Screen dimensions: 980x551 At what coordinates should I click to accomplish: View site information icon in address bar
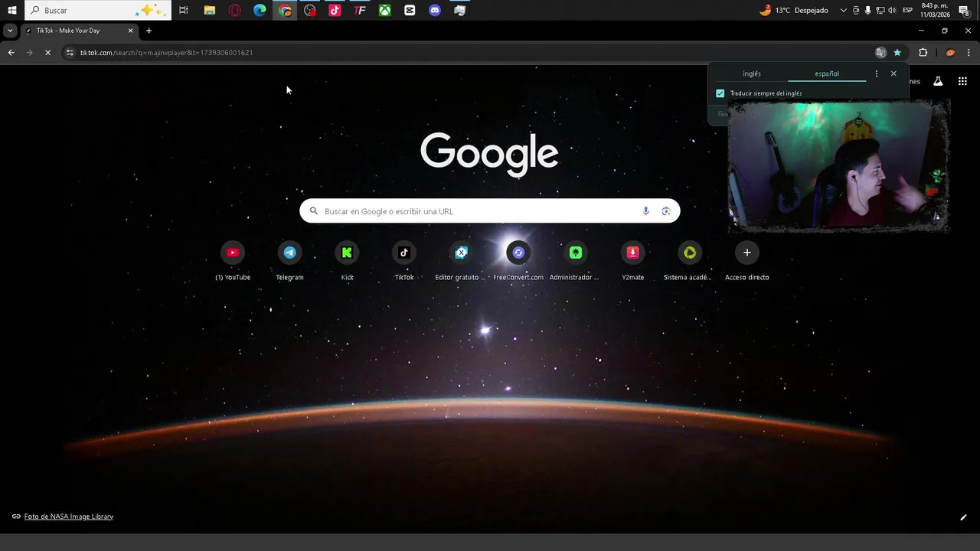point(70,53)
